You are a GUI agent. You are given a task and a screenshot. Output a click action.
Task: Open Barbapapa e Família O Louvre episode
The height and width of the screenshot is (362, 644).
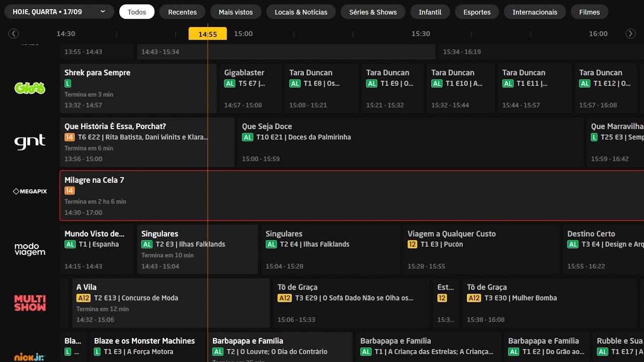click(280, 347)
